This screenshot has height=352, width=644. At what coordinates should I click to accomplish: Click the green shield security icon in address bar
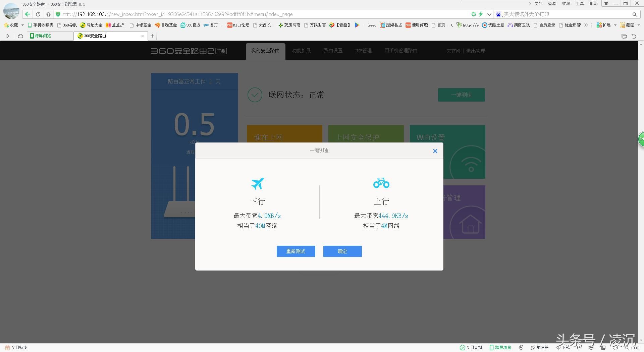pyautogui.click(x=58, y=14)
